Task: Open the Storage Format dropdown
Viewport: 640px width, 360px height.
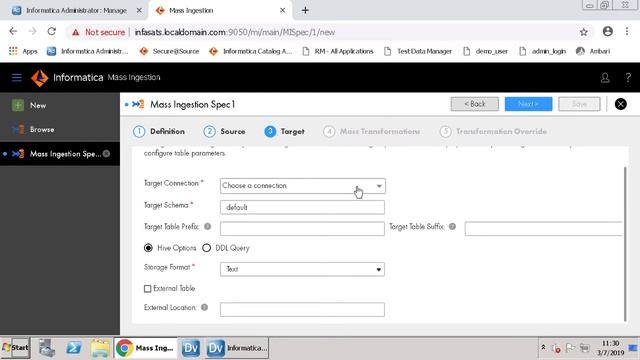Action: (302, 269)
